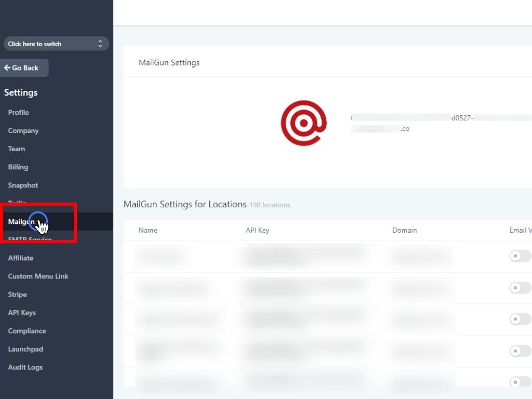
Task: Open Profile settings
Action: point(19,112)
